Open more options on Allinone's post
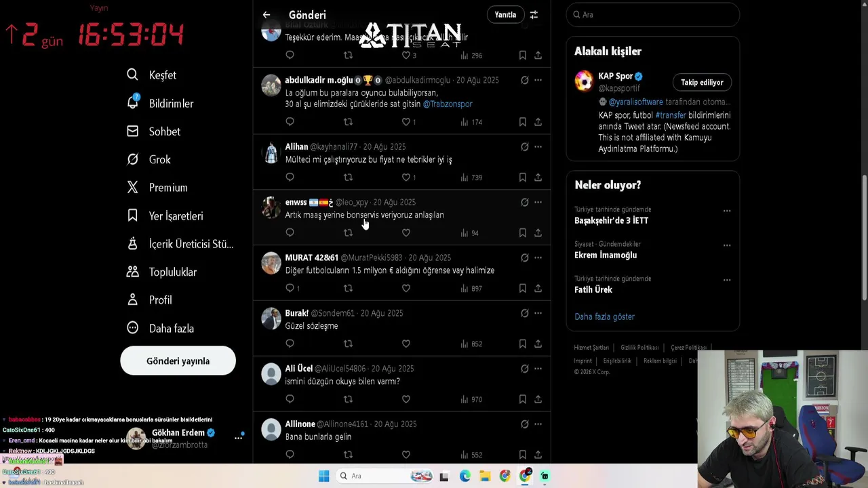 point(538,424)
